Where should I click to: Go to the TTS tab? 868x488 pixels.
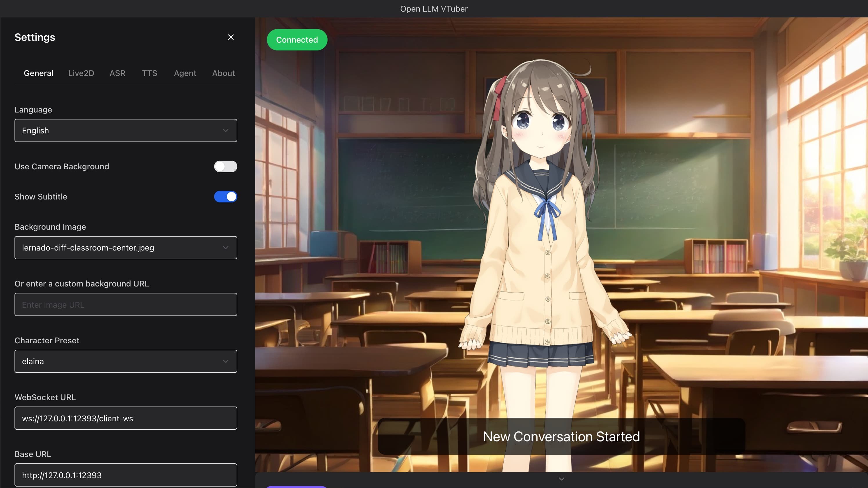[x=149, y=73]
